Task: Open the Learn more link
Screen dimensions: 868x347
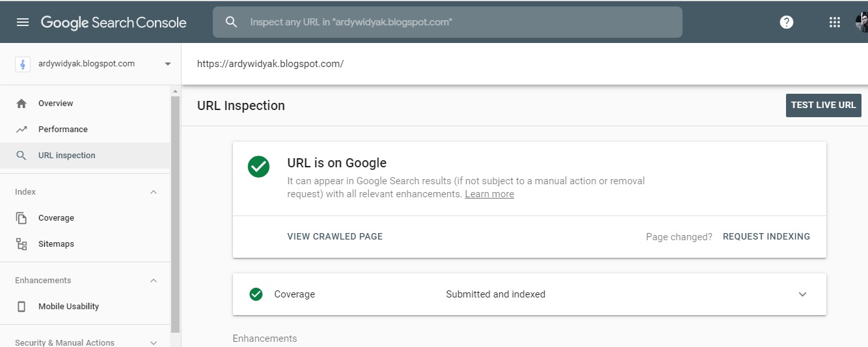Action: (x=489, y=194)
